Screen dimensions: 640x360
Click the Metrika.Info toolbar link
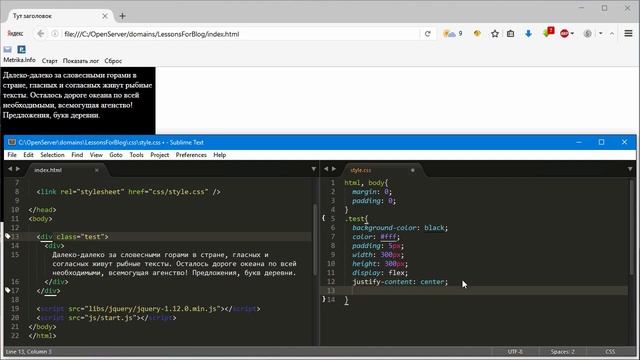click(x=19, y=60)
